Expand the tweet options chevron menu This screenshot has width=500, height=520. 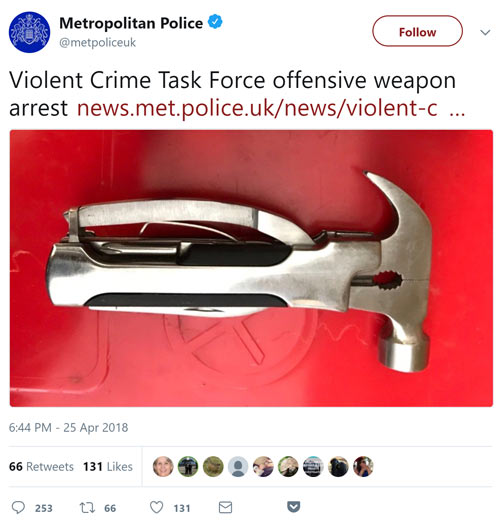[485, 32]
